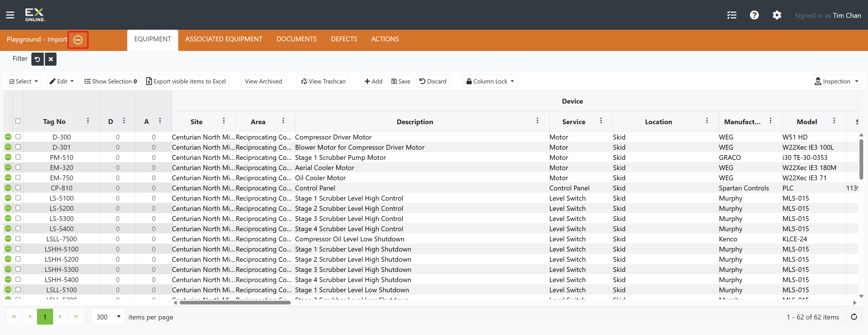Expand the Select dropdown
Viewport: 868px width, 335px height.
[24, 82]
